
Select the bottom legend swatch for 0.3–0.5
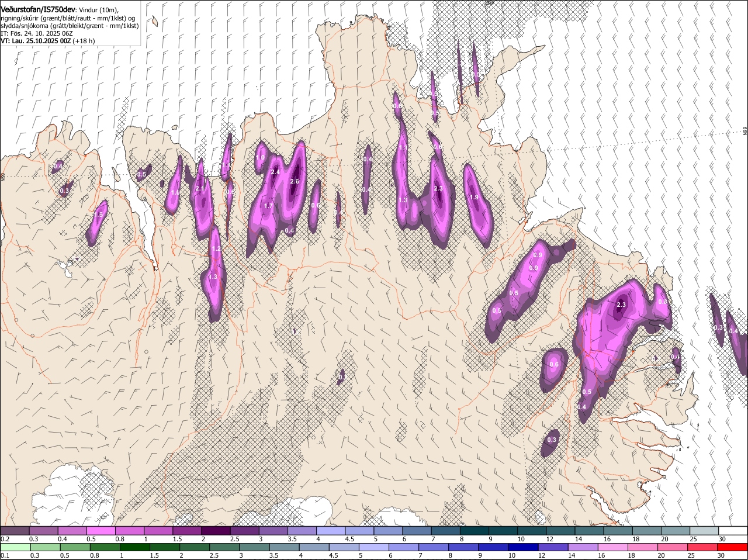(x=46, y=547)
